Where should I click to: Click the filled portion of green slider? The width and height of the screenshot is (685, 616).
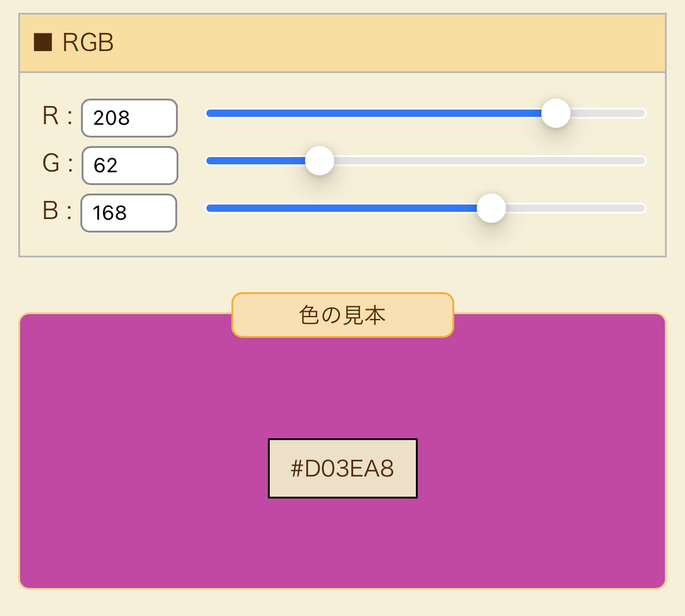[x=256, y=161]
